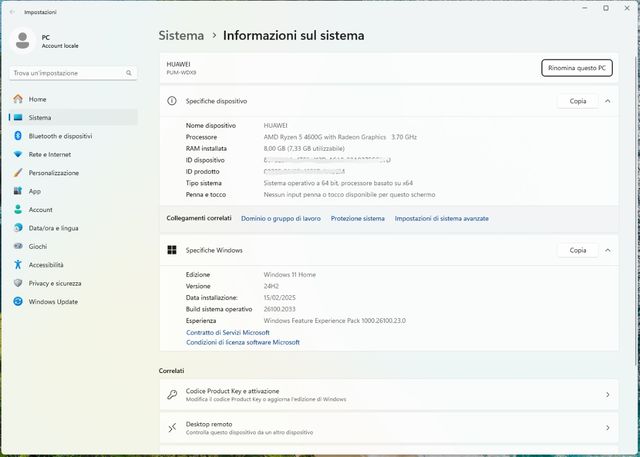This screenshot has width=640, height=457.
Task: Open Impostazioni di sistema avanzate link
Action: click(x=441, y=218)
